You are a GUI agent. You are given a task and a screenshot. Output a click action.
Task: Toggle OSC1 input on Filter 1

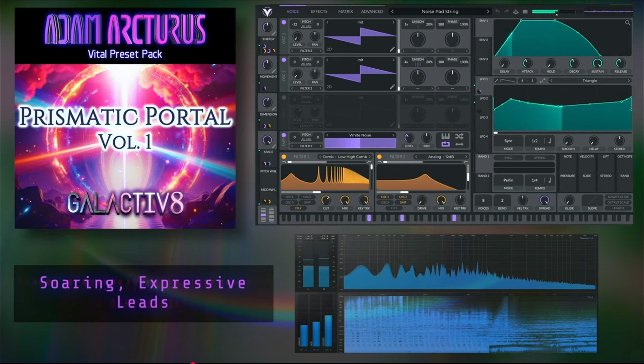[289, 197]
